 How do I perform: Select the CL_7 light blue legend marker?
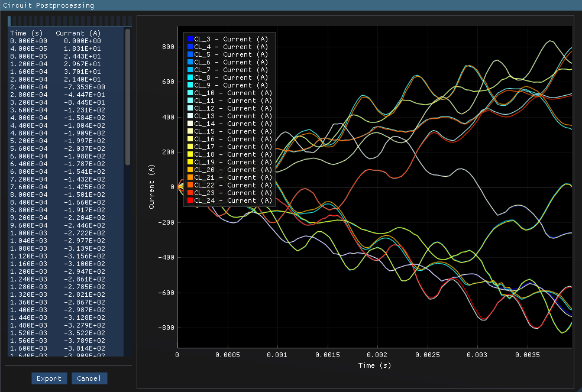point(190,70)
